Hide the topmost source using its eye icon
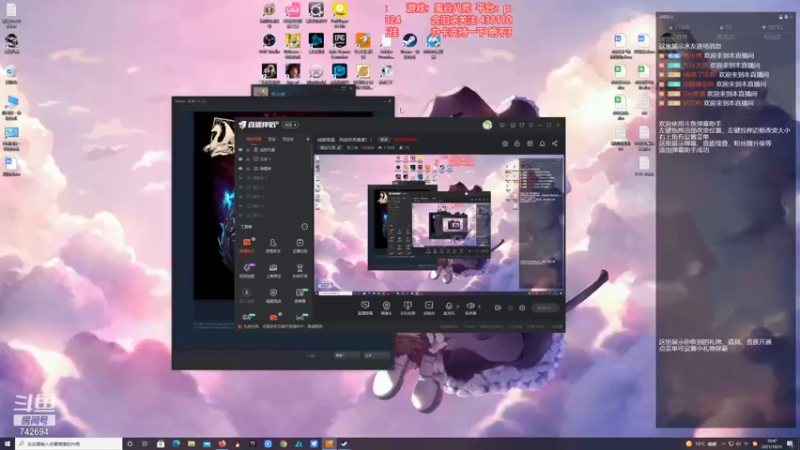This screenshot has height=450, width=800. tap(241, 150)
